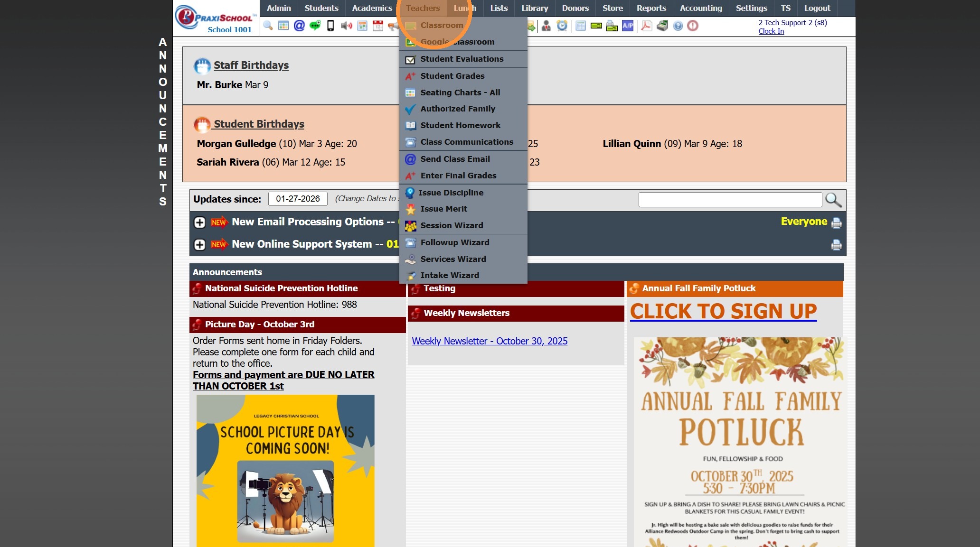Open the email @ toolbar icon
Image resolution: width=980 pixels, height=547 pixels.
[299, 26]
